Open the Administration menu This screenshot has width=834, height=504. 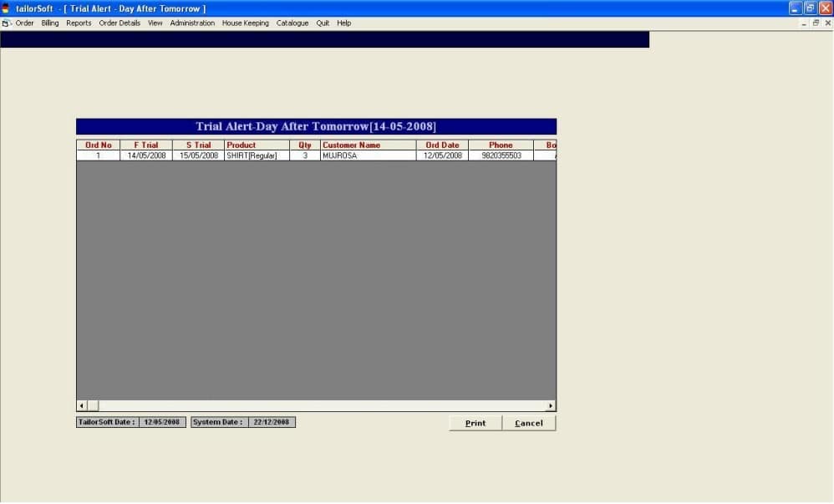(192, 23)
